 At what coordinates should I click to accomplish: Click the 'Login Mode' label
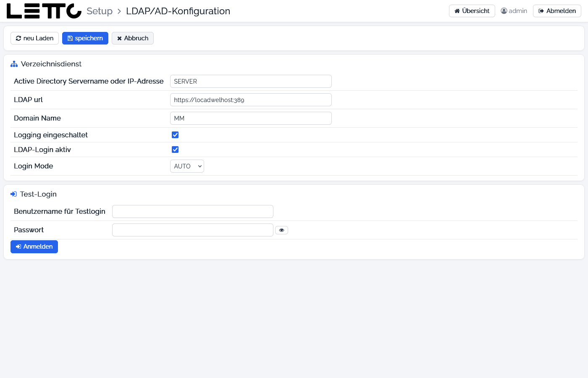[34, 166]
